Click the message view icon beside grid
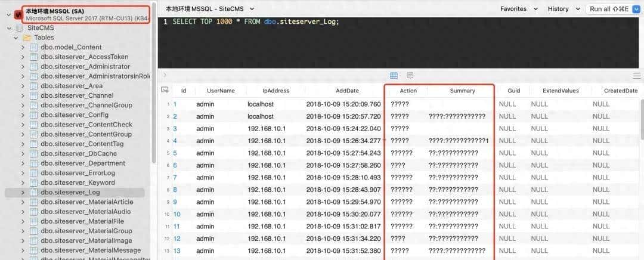This screenshot has height=260, width=644. click(410, 76)
